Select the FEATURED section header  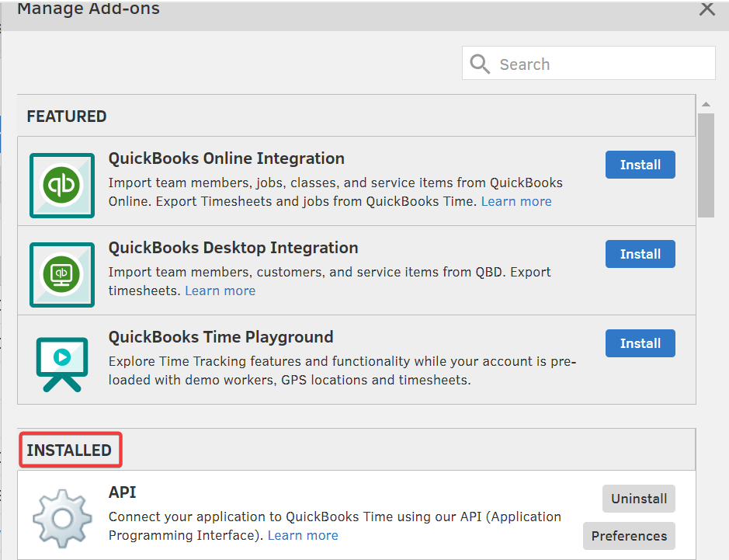pyautogui.click(x=67, y=117)
